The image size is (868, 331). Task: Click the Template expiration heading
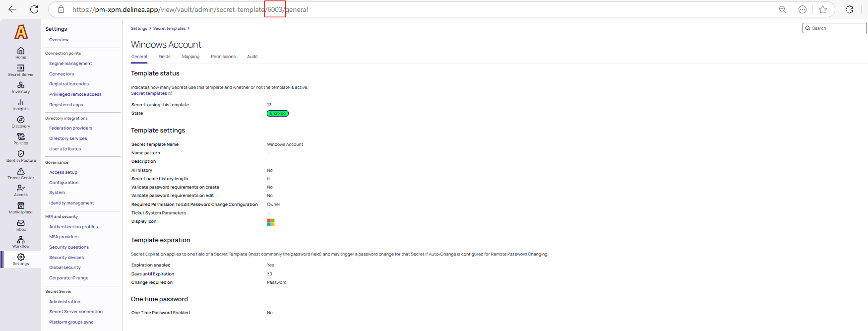click(161, 240)
